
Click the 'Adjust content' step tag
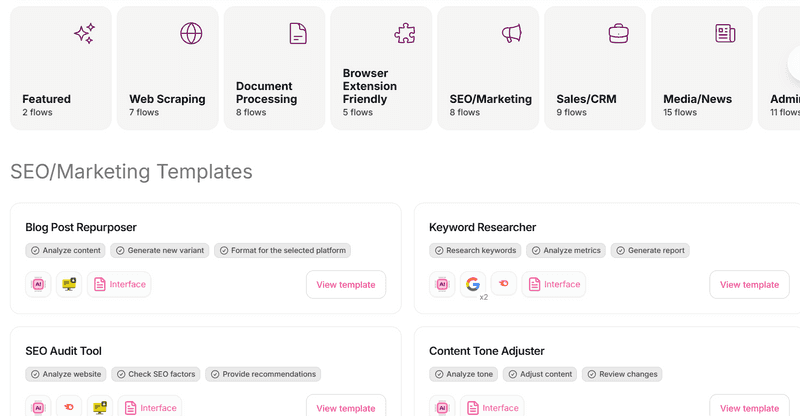(x=540, y=374)
